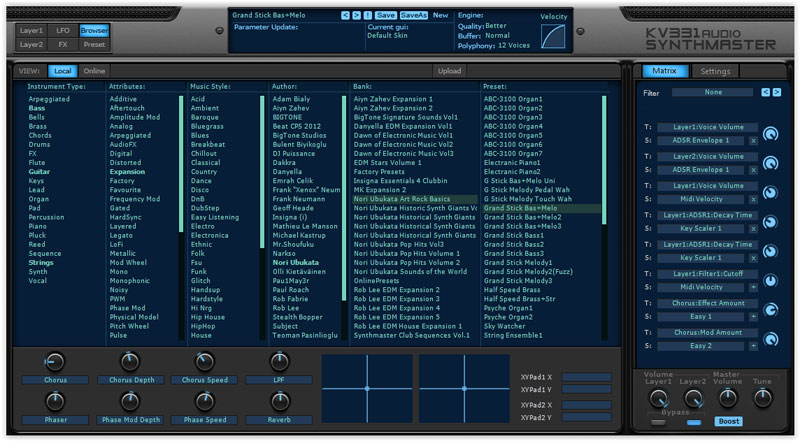The width and height of the screenshot is (800, 441).
Task: Click the Reverb knob
Action: click(280, 402)
